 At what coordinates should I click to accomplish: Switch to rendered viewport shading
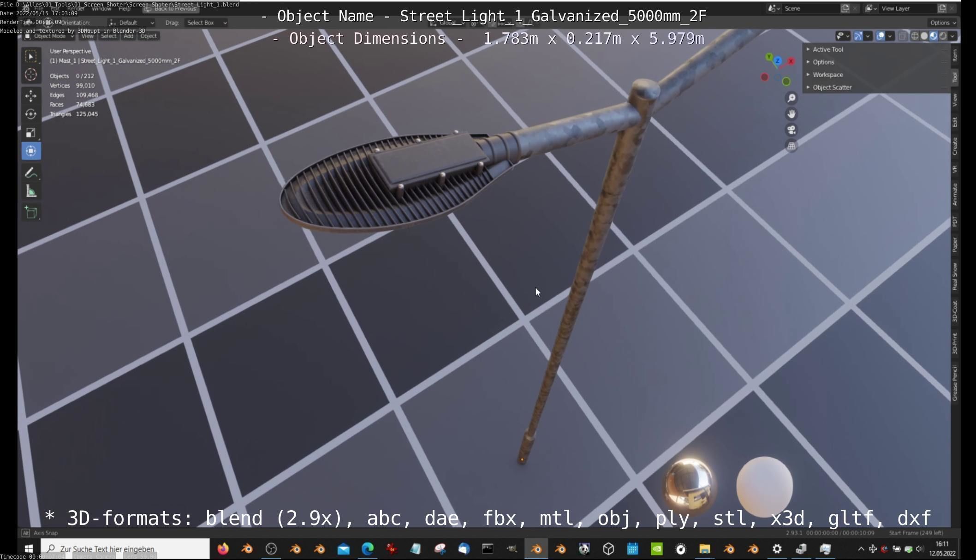point(943,36)
